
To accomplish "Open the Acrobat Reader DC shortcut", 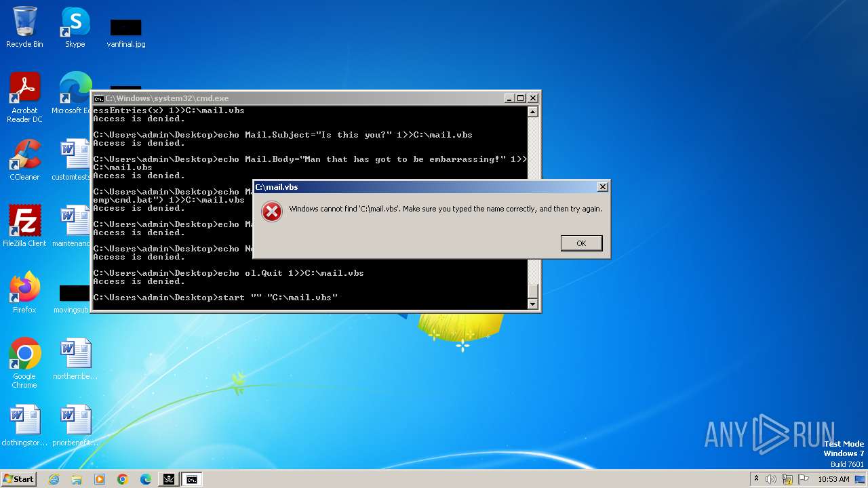I will [x=24, y=98].
